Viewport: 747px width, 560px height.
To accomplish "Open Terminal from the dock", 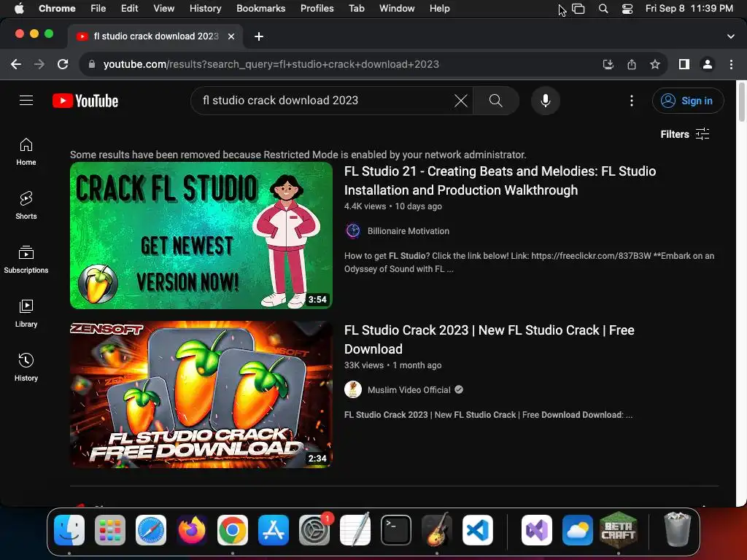I will 396,530.
